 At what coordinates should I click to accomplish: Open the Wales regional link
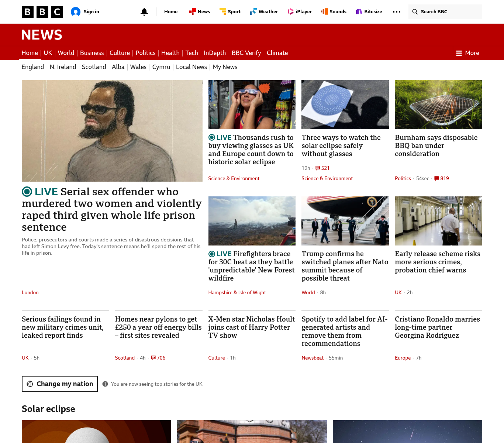click(x=138, y=67)
